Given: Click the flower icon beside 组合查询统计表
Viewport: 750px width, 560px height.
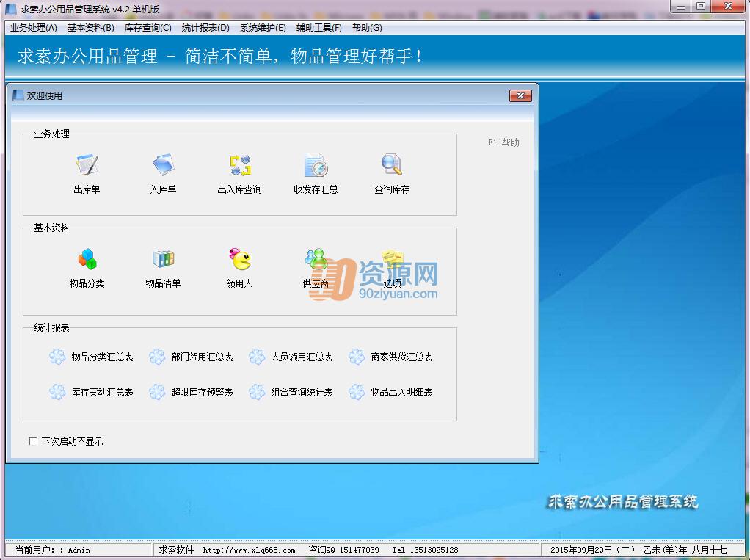Looking at the screenshot, I should [x=257, y=392].
